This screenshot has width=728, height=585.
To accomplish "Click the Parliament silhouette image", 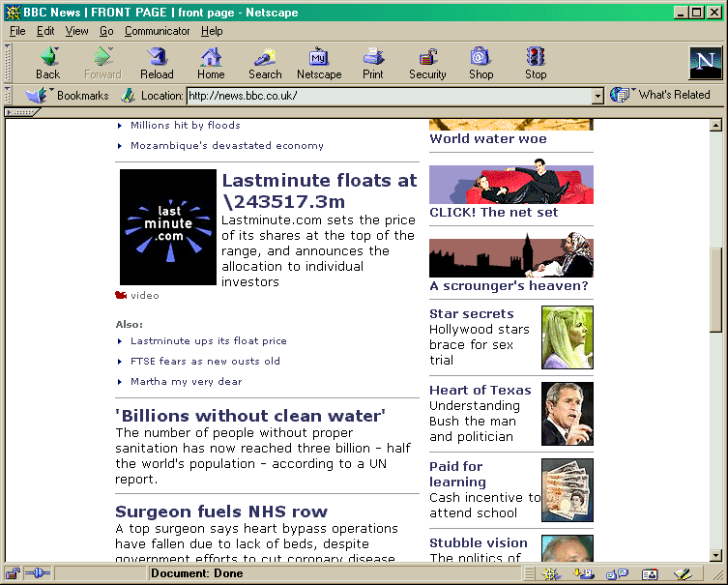I will tap(511, 254).
